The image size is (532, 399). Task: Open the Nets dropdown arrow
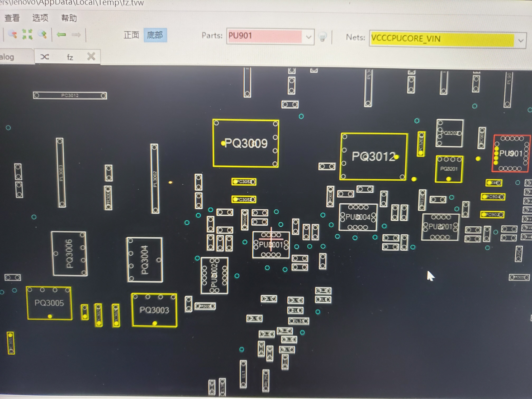(x=521, y=41)
